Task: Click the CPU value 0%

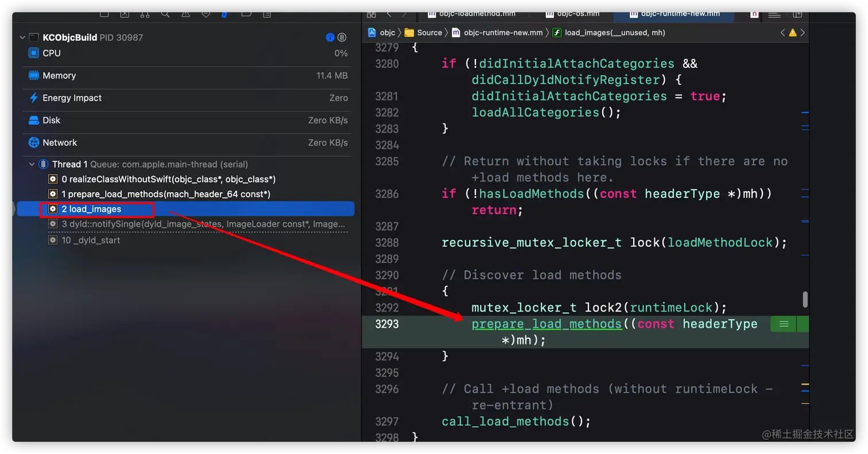Action: pos(341,53)
